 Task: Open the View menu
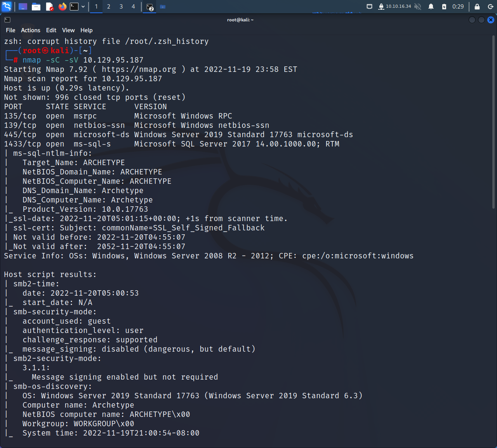point(68,30)
